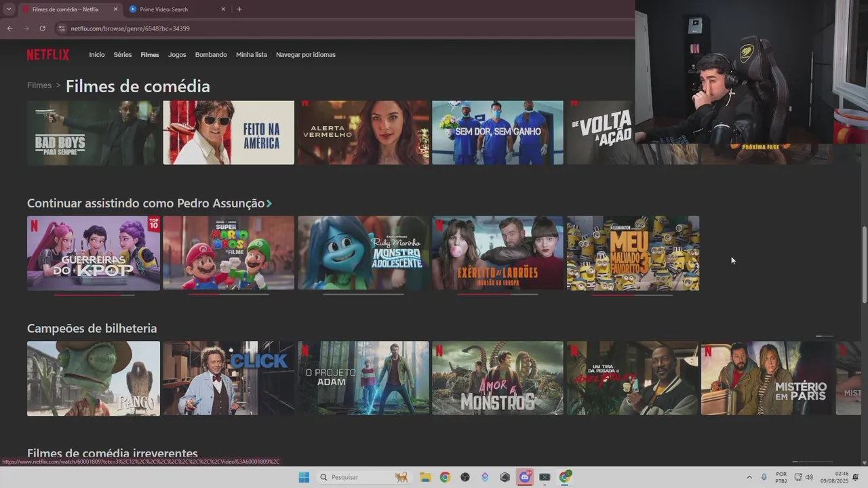This screenshot has height=488, width=868.
Task: Click the address bar URL field
Action: pos(339,28)
